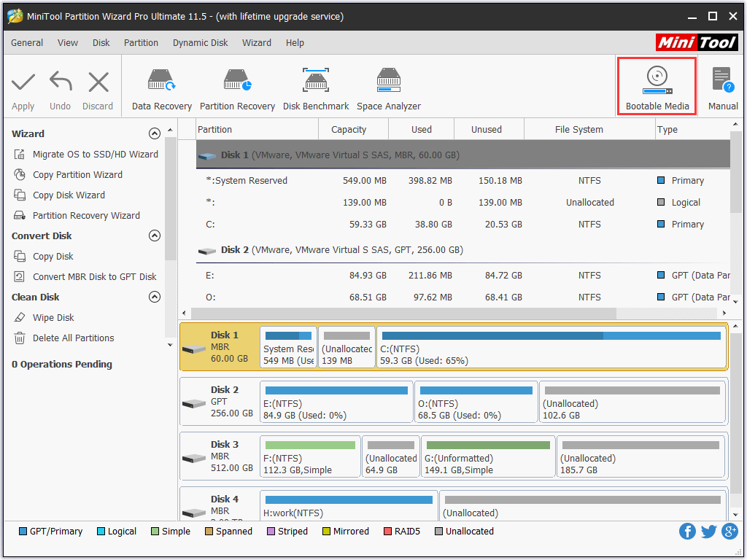Collapse the Wizard section
Viewport: 747px width, 560px height.
tap(154, 133)
